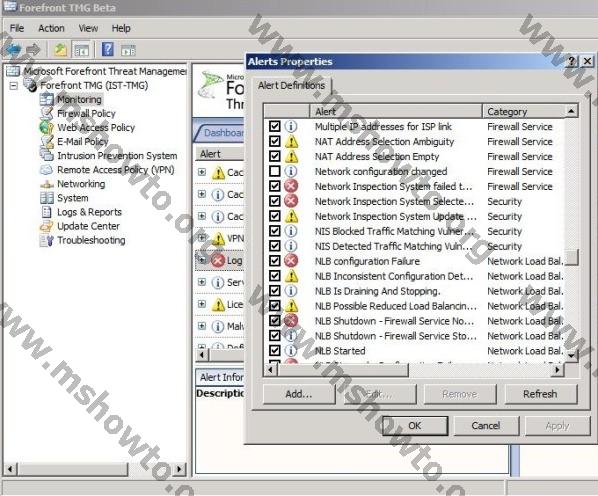Image resolution: width=598 pixels, height=496 pixels.
Task: Expand third Cac information alert row
Action: 202,216
